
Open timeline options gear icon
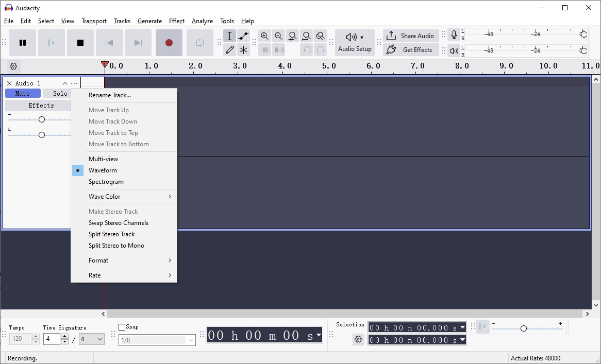tap(13, 66)
